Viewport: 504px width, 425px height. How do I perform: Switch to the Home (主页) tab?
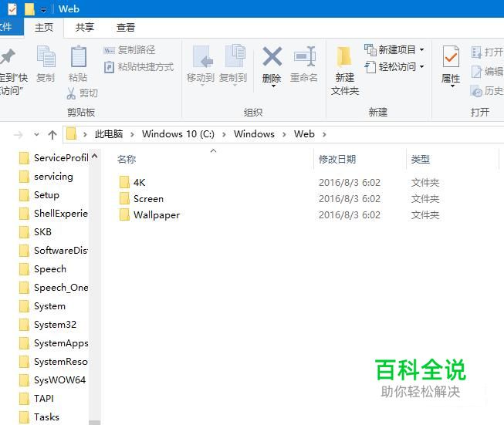[x=44, y=28]
